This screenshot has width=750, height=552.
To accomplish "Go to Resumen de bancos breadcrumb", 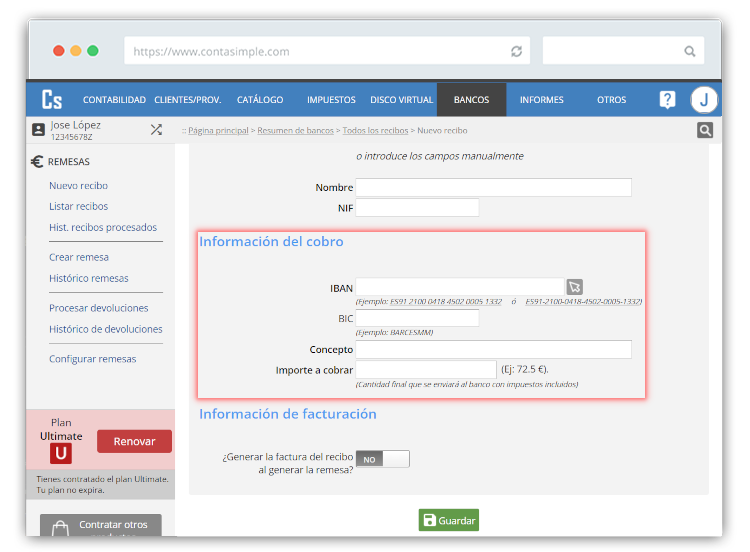I will (x=295, y=131).
